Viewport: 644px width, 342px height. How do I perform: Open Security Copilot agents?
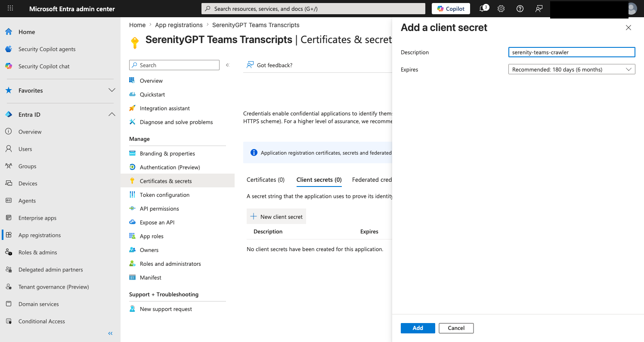point(47,49)
